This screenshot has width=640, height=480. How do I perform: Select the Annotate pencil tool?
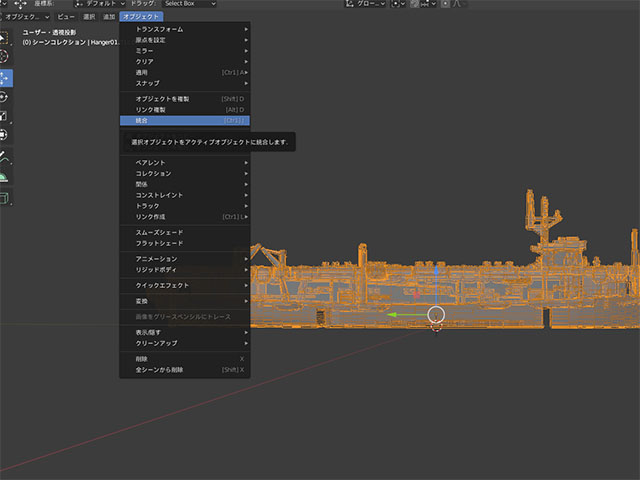tap(4, 156)
